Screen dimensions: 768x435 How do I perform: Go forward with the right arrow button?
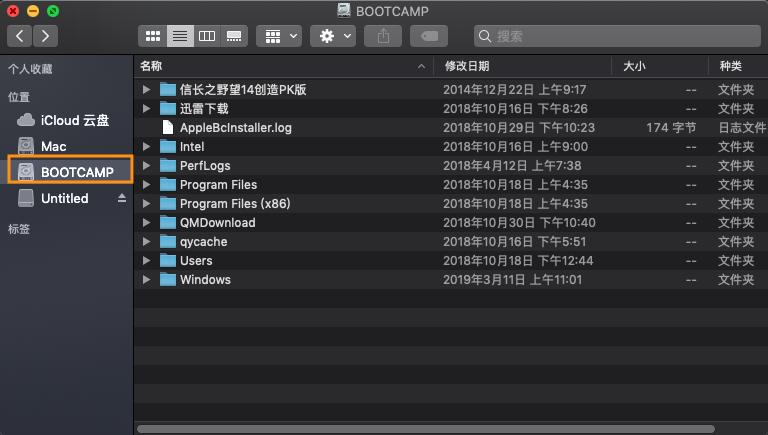click(x=45, y=36)
